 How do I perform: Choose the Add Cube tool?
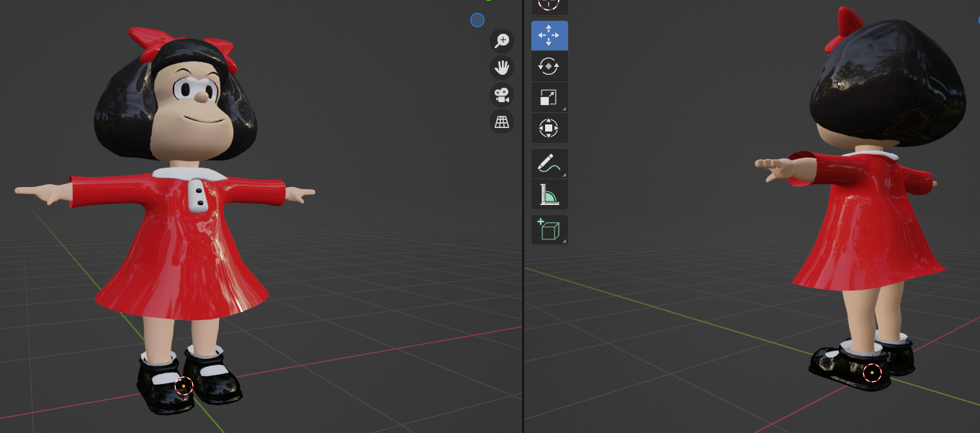coord(549,229)
